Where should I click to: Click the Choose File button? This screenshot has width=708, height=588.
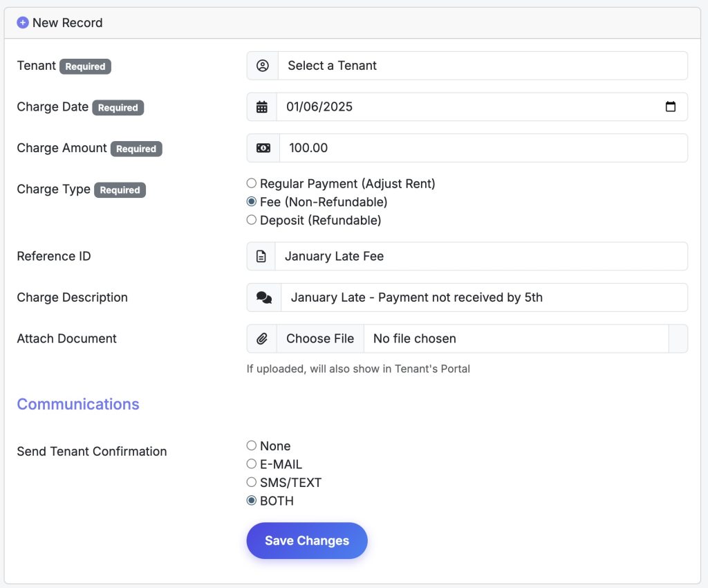click(x=320, y=339)
